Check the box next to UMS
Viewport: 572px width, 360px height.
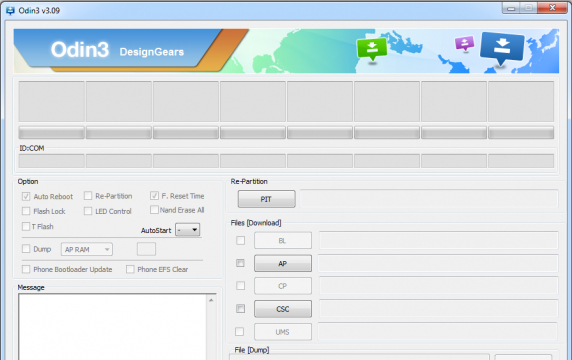coord(239,332)
